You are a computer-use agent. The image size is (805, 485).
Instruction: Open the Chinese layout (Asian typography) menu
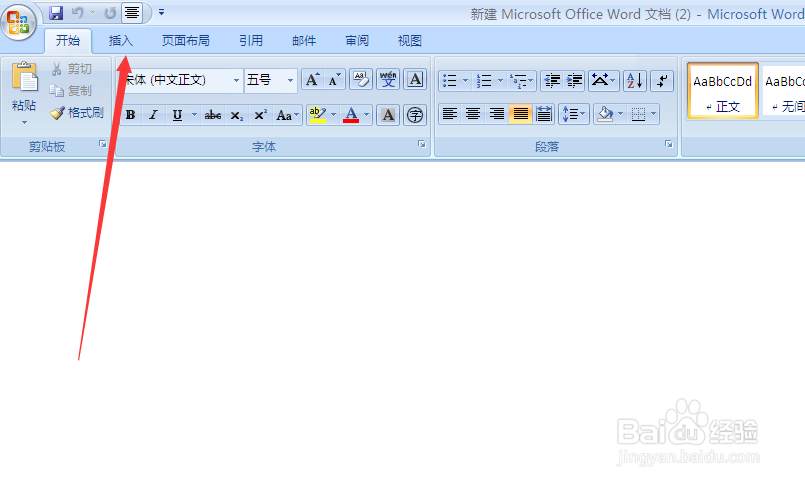[x=603, y=81]
